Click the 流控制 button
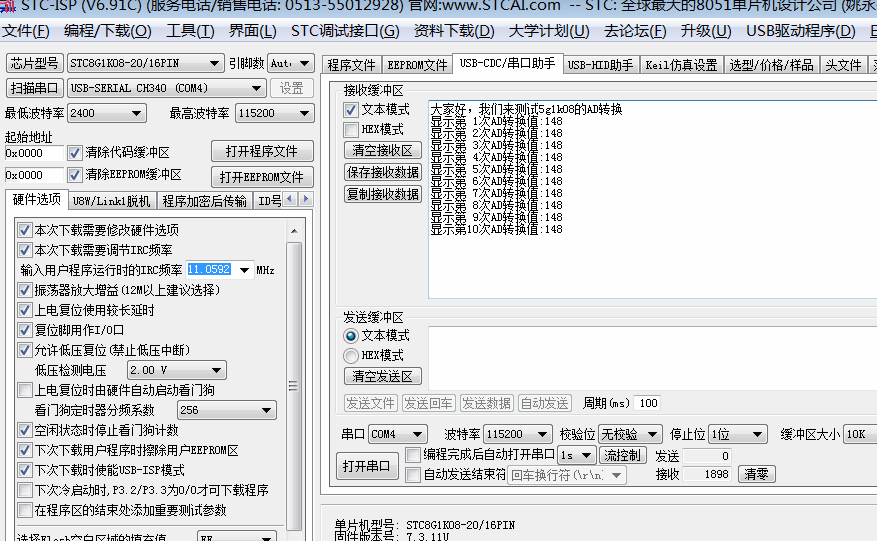 tap(622, 455)
